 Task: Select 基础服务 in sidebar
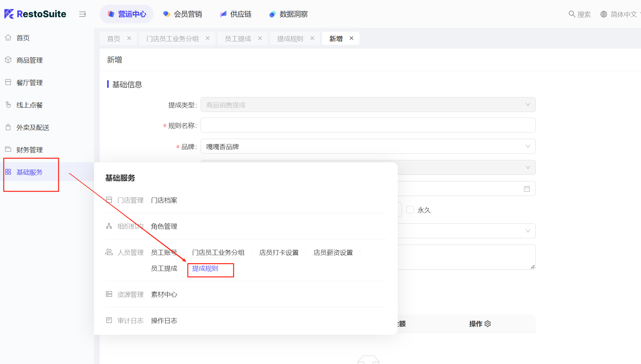30,172
